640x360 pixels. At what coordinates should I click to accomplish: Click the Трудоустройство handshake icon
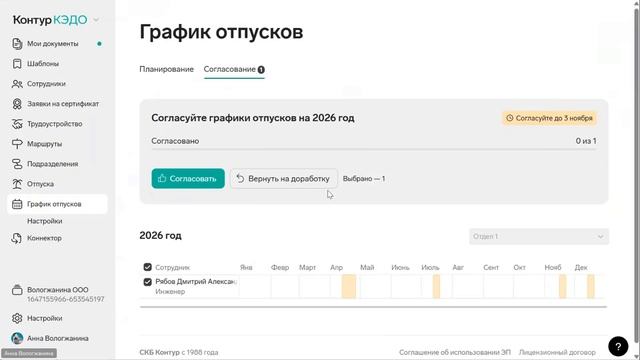pos(17,124)
